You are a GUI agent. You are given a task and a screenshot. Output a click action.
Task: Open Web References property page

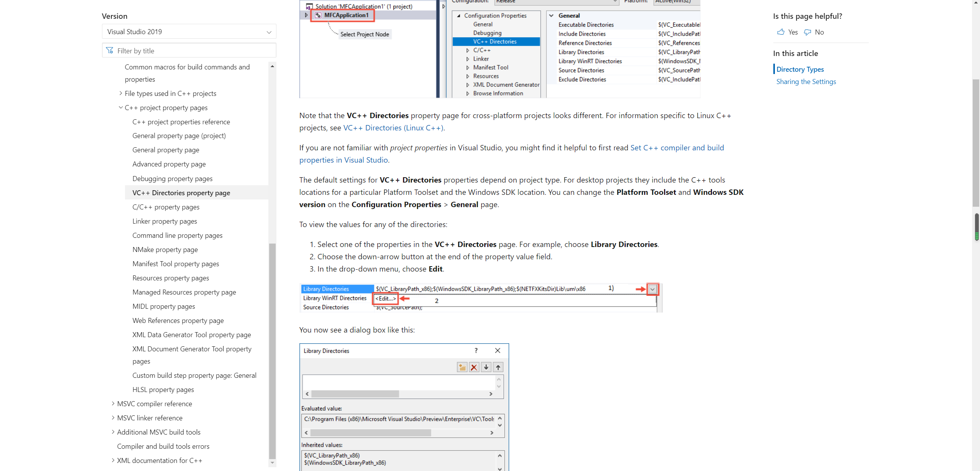click(178, 321)
